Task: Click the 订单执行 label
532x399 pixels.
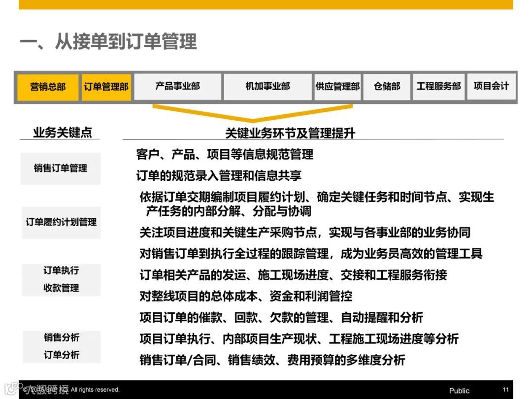Action: coord(61,270)
